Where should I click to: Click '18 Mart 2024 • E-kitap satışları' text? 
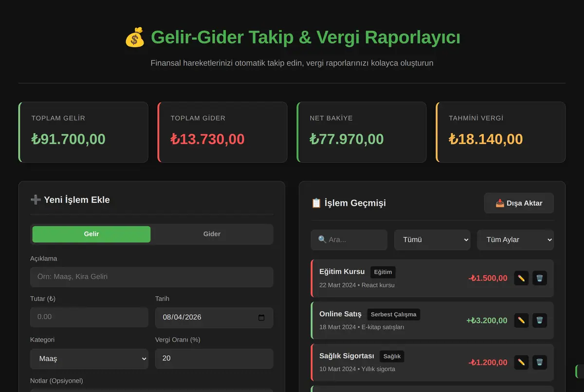click(362, 327)
